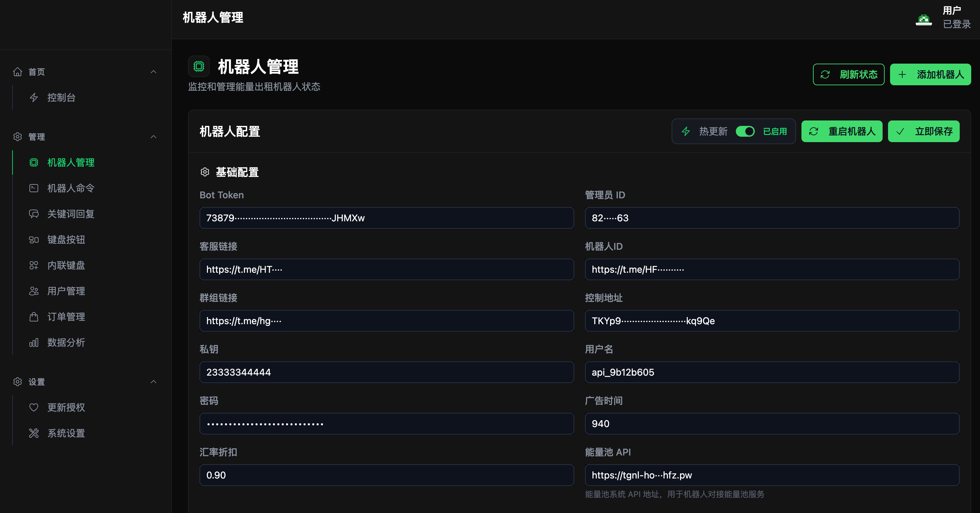Click the user avatar in top bar
The width and height of the screenshot is (980, 513).
coord(923,19)
